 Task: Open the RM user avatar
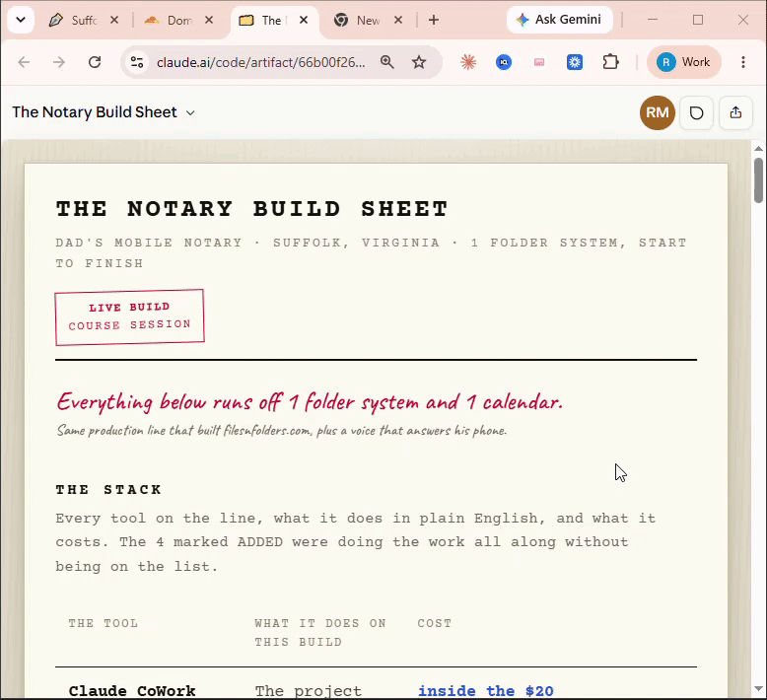pos(657,112)
